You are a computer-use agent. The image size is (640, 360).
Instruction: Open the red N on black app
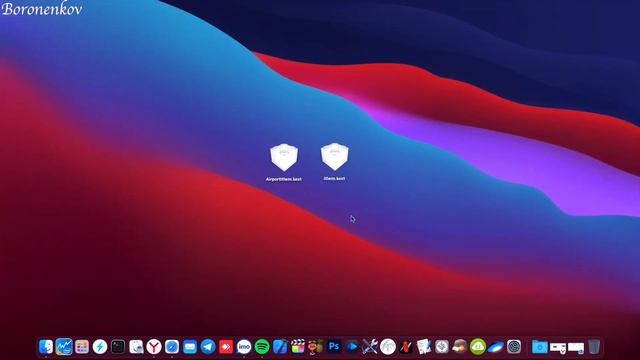(x=406, y=347)
